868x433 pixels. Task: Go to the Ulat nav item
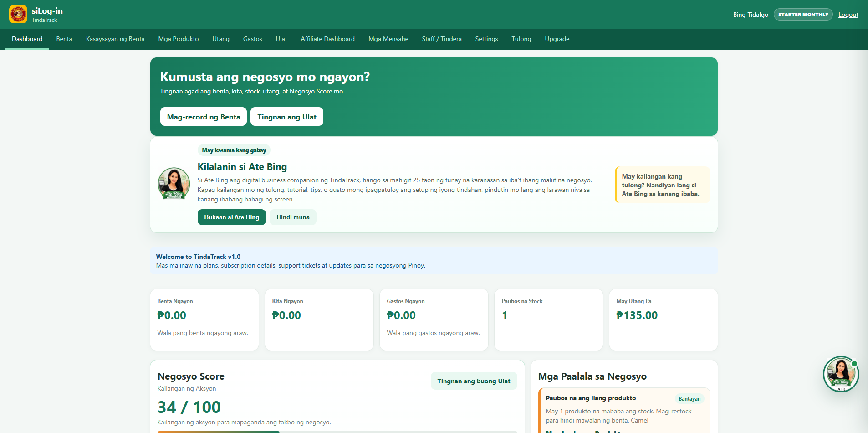tap(281, 39)
